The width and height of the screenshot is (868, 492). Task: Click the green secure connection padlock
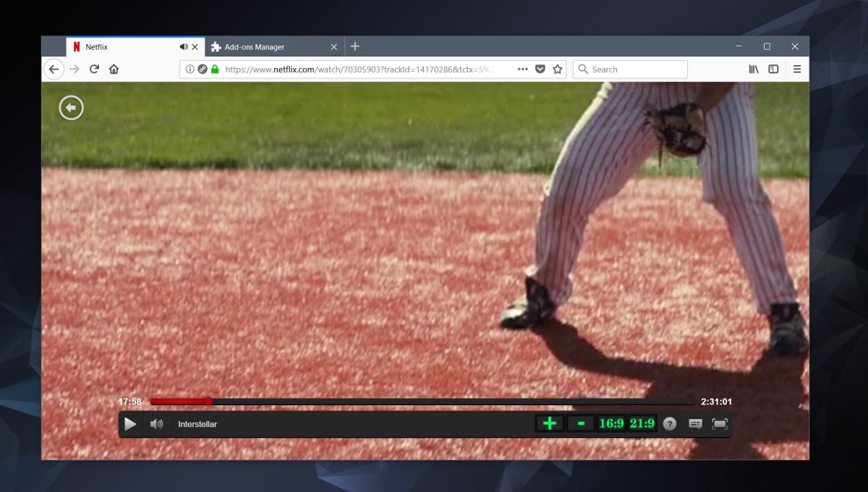(x=215, y=69)
